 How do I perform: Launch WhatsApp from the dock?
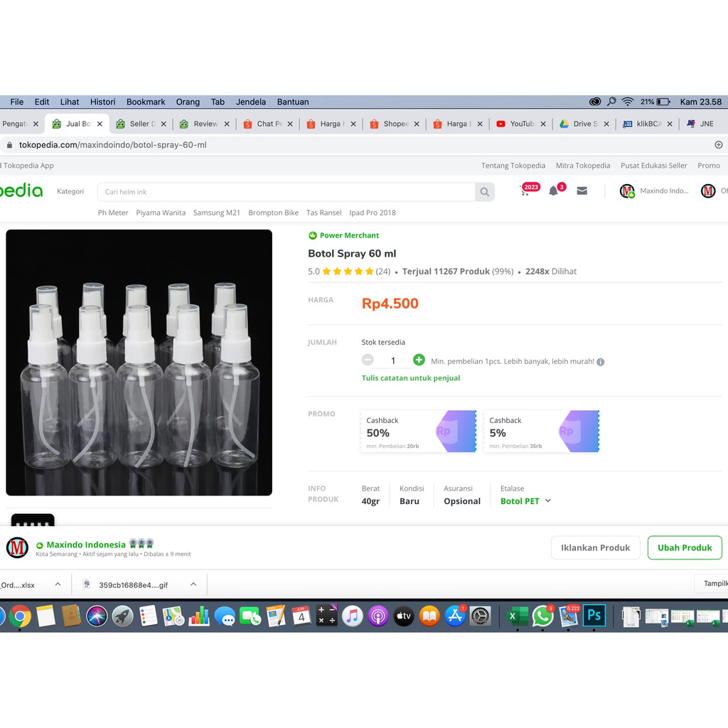coord(542,616)
